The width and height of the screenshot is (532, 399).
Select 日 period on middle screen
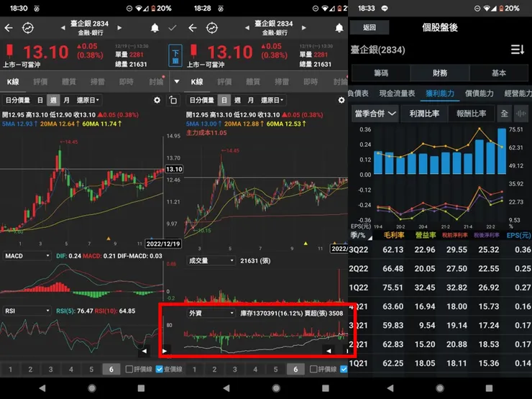point(224,100)
